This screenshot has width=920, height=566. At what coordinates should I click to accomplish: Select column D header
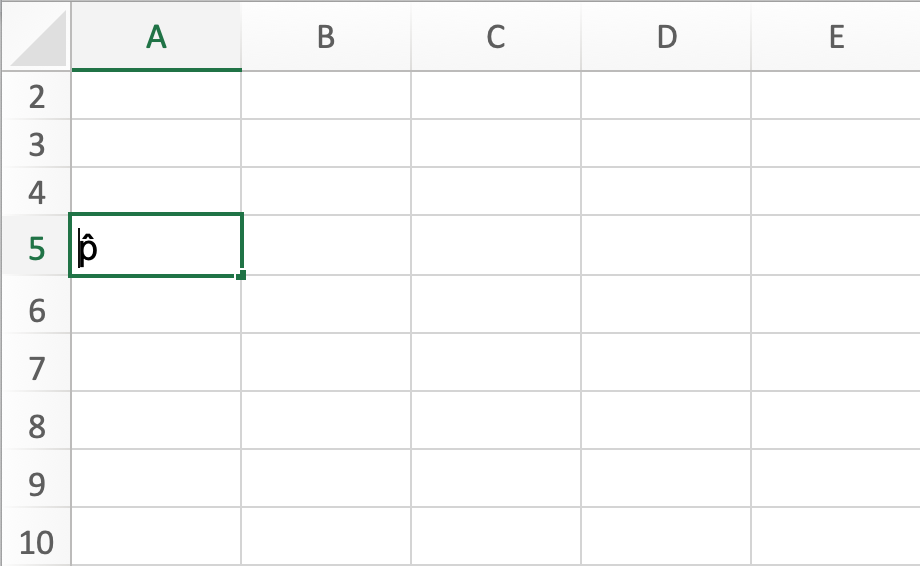pos(666,37)
